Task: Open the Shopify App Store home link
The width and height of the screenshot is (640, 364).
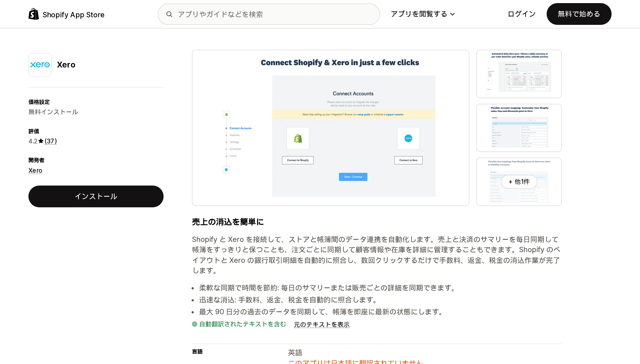Action: click(x=66, y=14)
